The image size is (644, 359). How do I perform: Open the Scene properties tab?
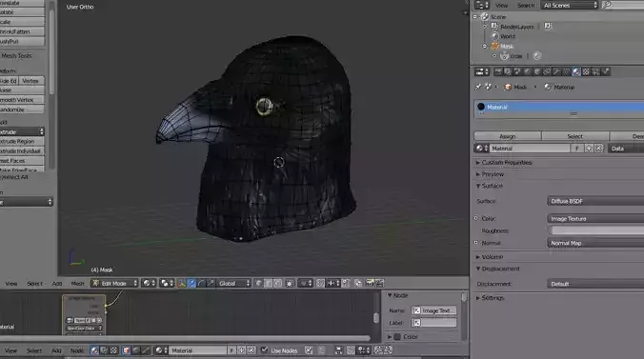pyautogui.click(x=517, y=71)
